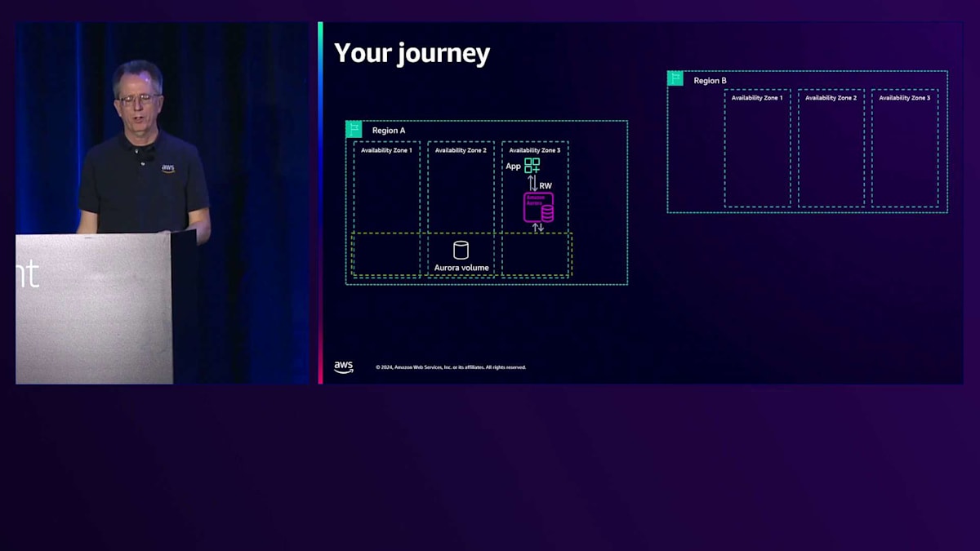The height and width of the screenshot is (551, 980).
Task: Click "Availability Zone 2" label in Region A
Action: pos(461,150)
